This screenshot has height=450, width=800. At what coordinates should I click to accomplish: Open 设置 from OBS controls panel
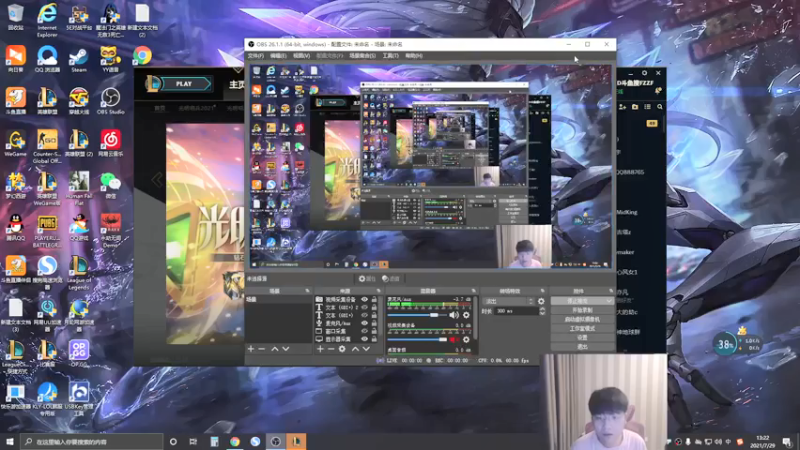(582, 338)
